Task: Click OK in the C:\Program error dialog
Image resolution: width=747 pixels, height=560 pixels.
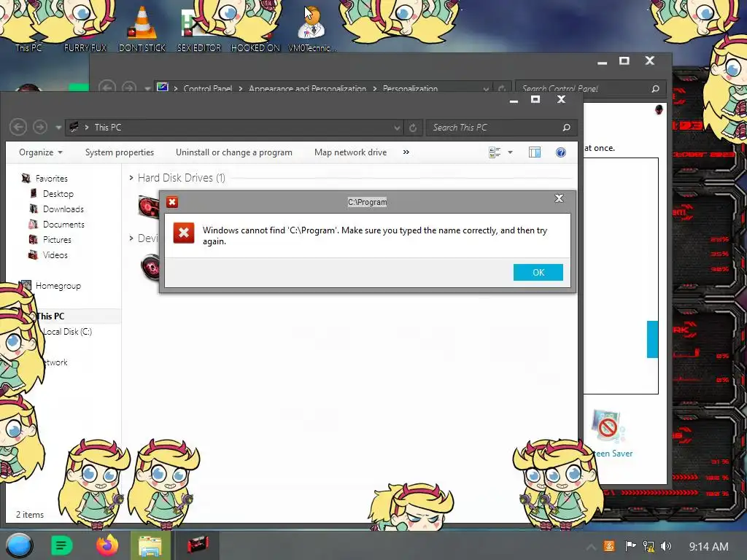Action: pos(538,273)
